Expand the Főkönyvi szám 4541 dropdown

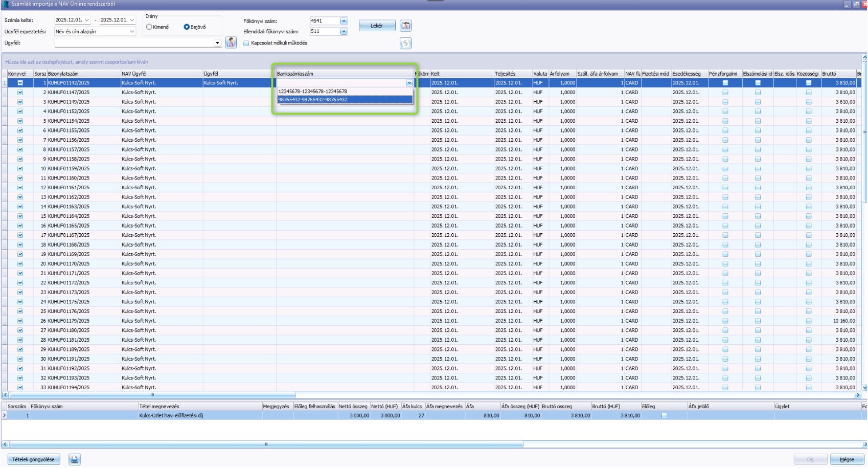(344, 21)
